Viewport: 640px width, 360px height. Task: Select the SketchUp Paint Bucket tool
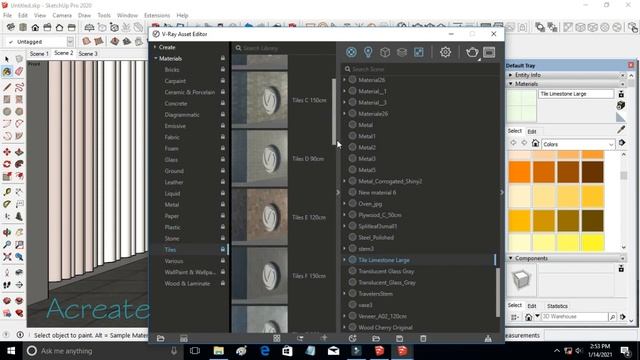pos(7,71)
